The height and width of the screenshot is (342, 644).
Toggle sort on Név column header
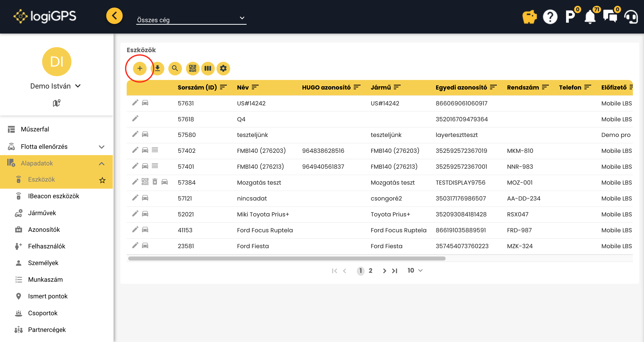tap(255, 87)
